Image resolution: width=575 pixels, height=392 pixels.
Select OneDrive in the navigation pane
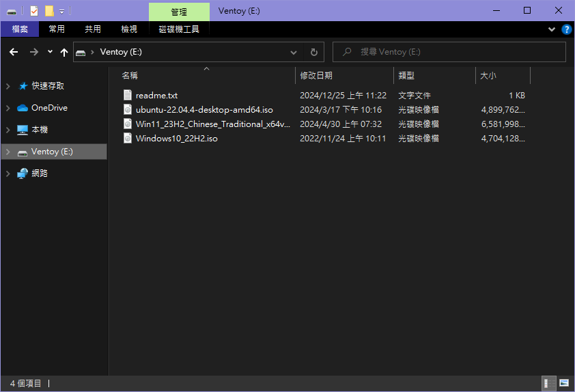pos(49,108)
